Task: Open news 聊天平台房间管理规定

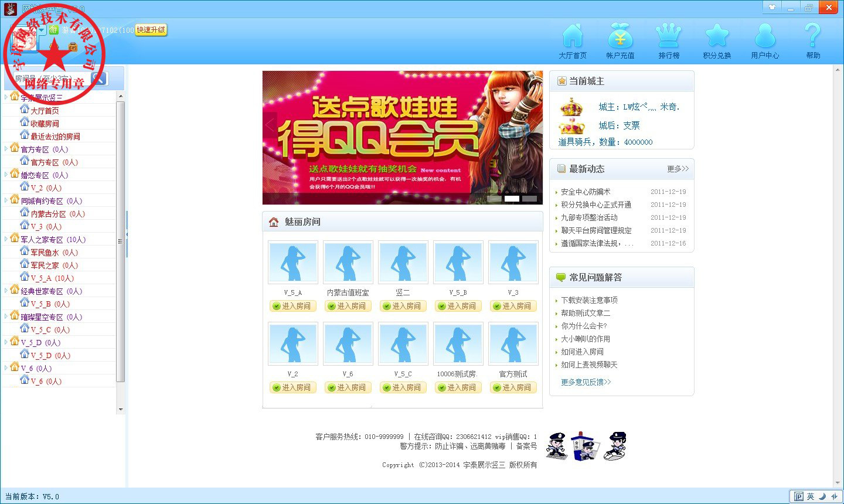Action: pos(596,230)
